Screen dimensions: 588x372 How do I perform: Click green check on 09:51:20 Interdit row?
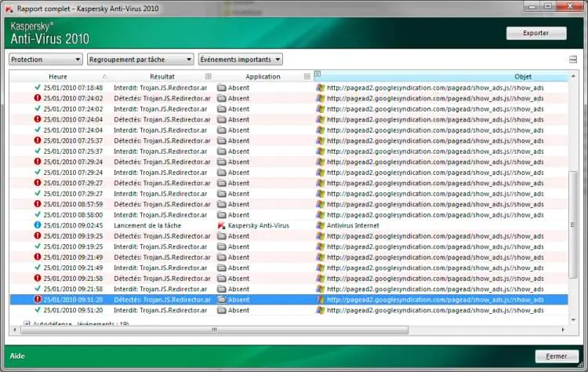pos(38,310)
